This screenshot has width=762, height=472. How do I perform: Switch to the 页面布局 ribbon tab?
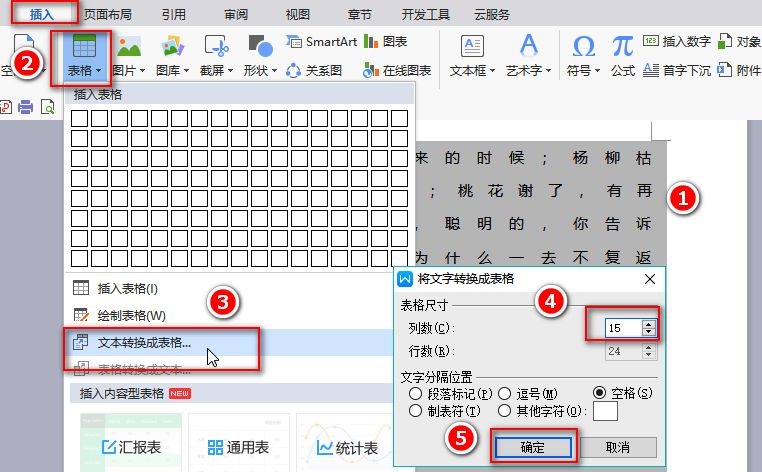click(107, 14)
